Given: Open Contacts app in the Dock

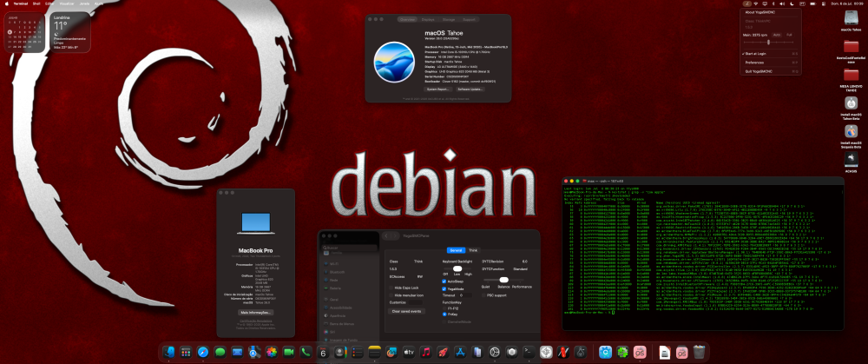Looking at the screenshot, I should (x=340, y=352).
